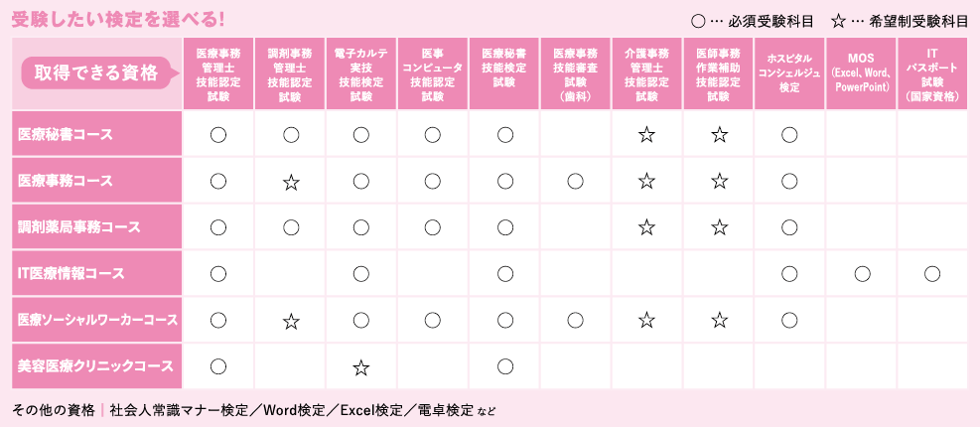The image size is (980, 427).
Task: Click the star legend symbol for 希望制受験科目
Action: coord(838,21)
